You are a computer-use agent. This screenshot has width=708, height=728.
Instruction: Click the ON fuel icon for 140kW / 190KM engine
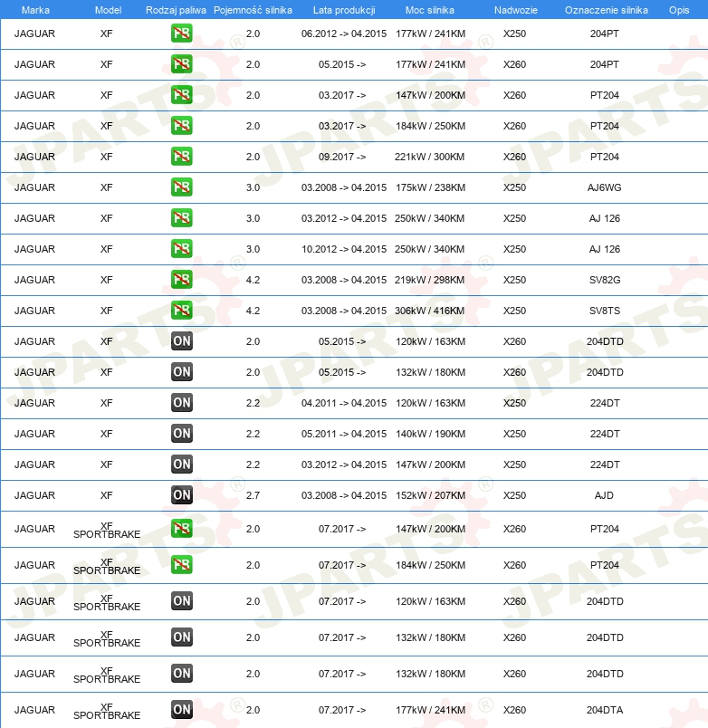[x=181, y=434]
